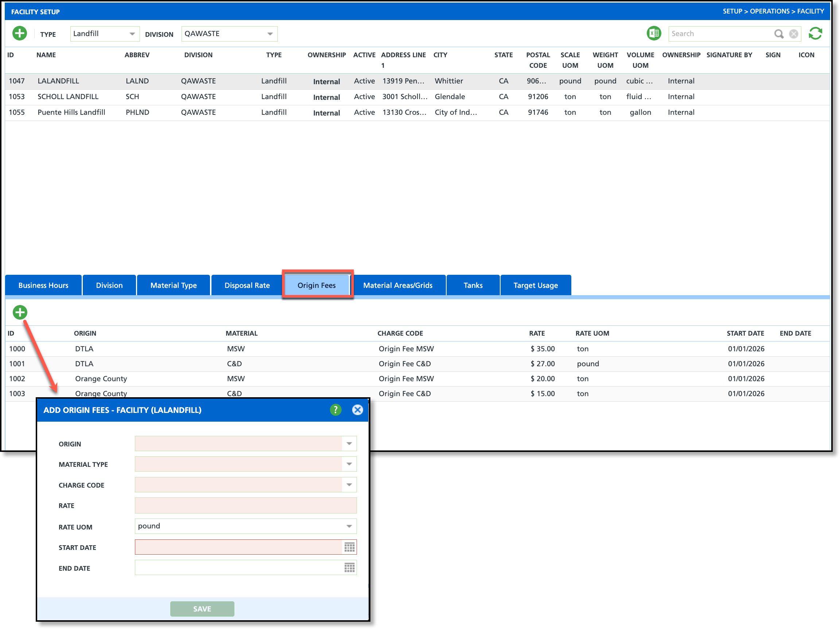Viewport: 840px width, 629px height.
Task: Open help for Add Origin Fees dialog
Action: 335,410
